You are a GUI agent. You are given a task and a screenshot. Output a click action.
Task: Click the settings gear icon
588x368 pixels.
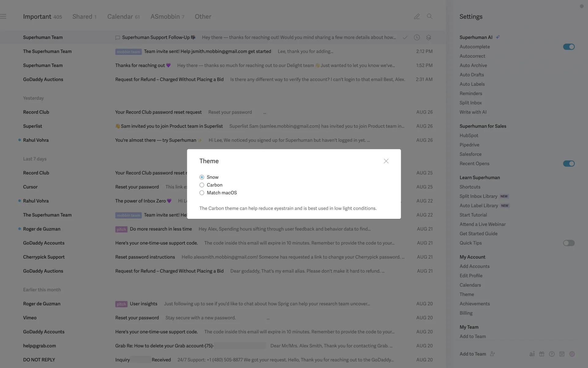tap(572, 354)
